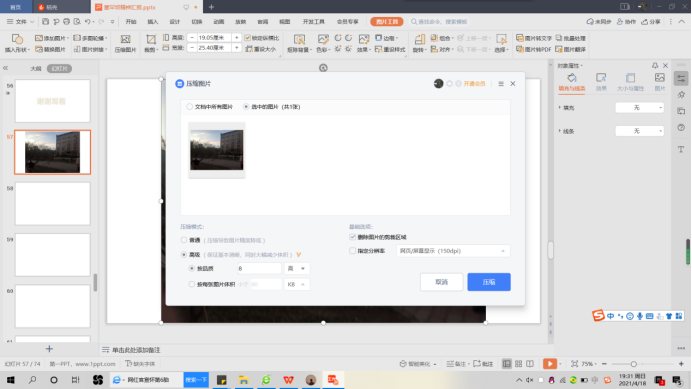This screenshot has width=692, height=389.
Task: Click the 批量处理 batch processing icon
Action: point(559,38)
